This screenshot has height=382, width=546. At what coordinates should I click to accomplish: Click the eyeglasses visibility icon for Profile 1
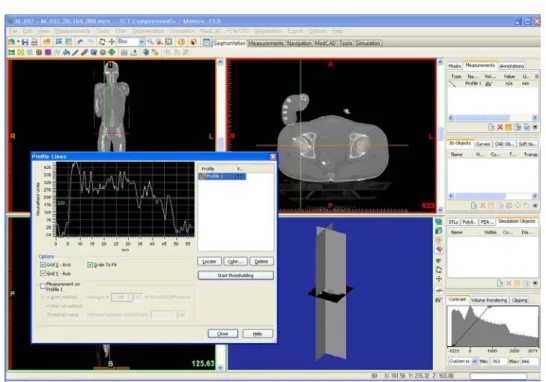(x=489, y=84)
